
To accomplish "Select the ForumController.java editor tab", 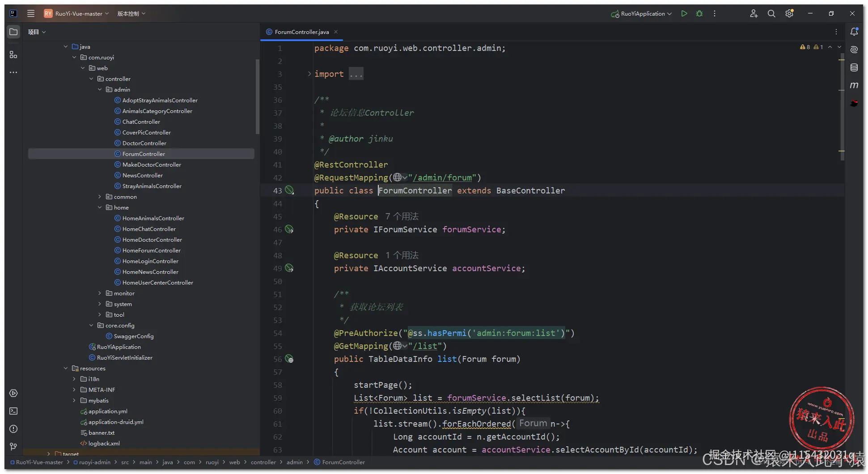I will (x=301, y=32).
